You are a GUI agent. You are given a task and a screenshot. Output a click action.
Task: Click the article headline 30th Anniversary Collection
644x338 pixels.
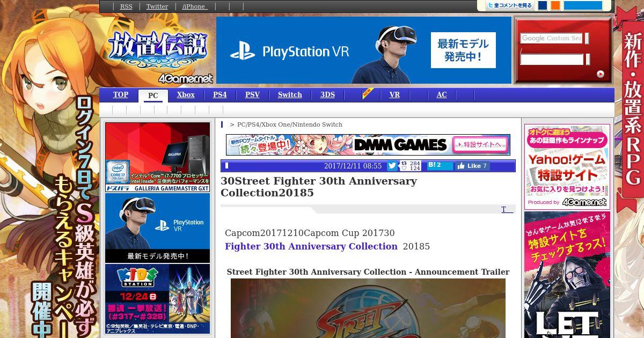319,187
